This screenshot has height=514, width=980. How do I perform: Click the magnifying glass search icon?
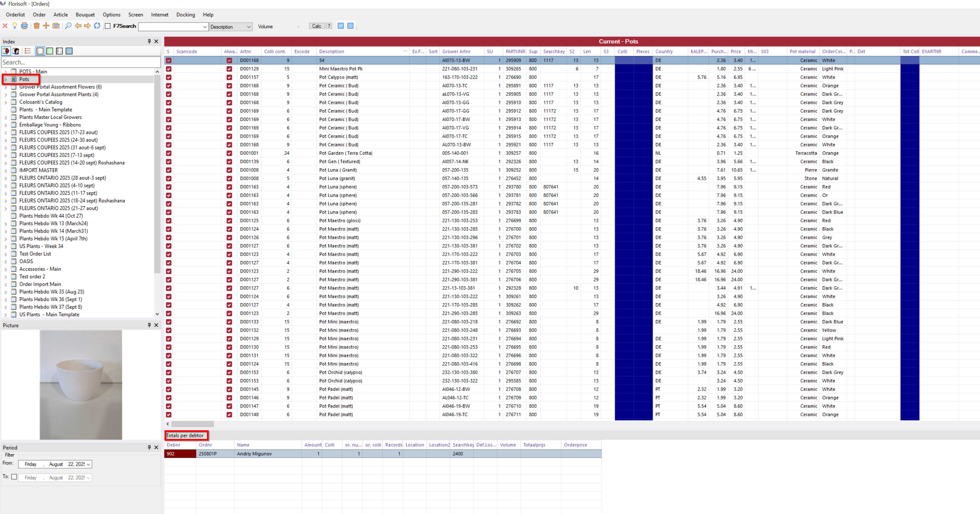68,26
